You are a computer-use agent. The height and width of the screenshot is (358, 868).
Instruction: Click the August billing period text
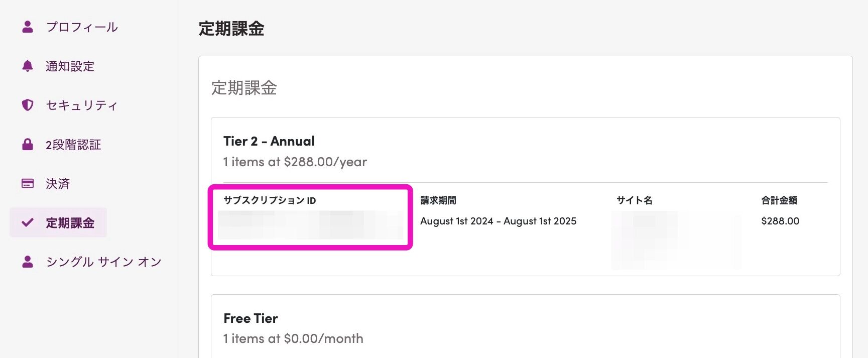point(498,221)
